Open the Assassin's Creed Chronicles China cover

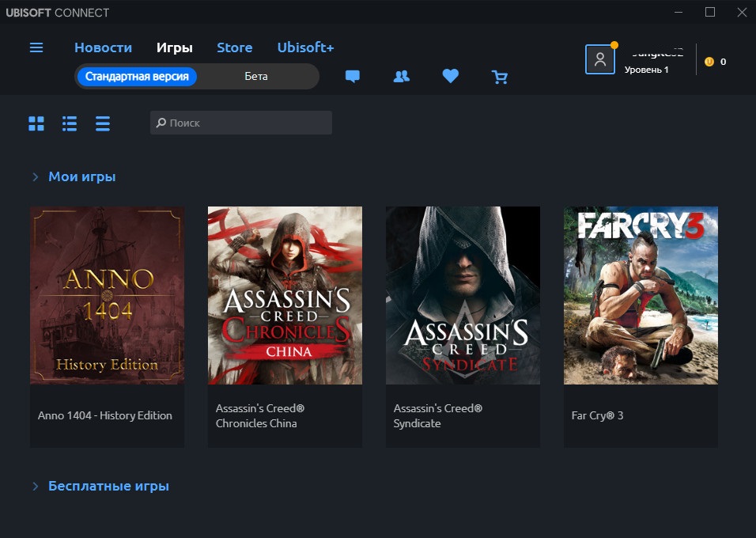tap(285, 295)
